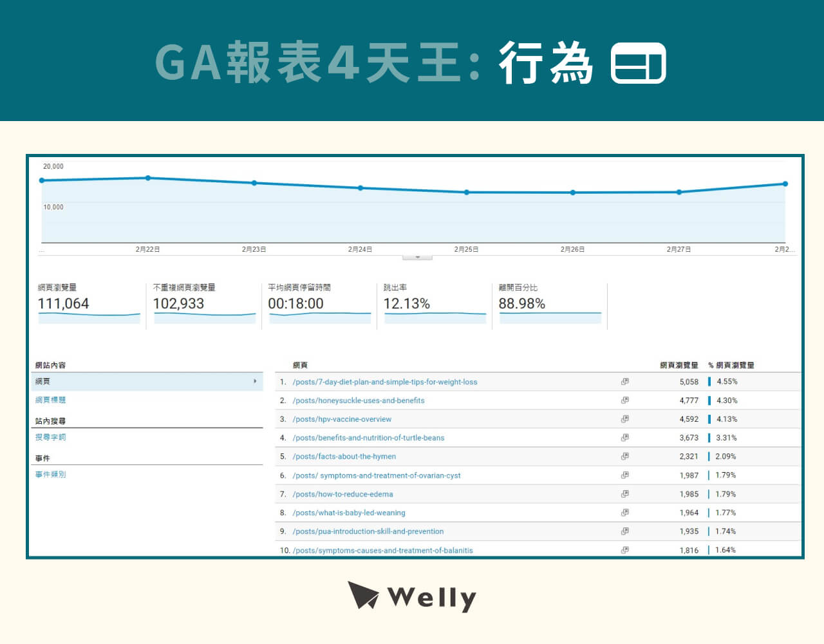
Task: Expand the dropdown arrow below the line chart
Action: [x=417, y=256]
